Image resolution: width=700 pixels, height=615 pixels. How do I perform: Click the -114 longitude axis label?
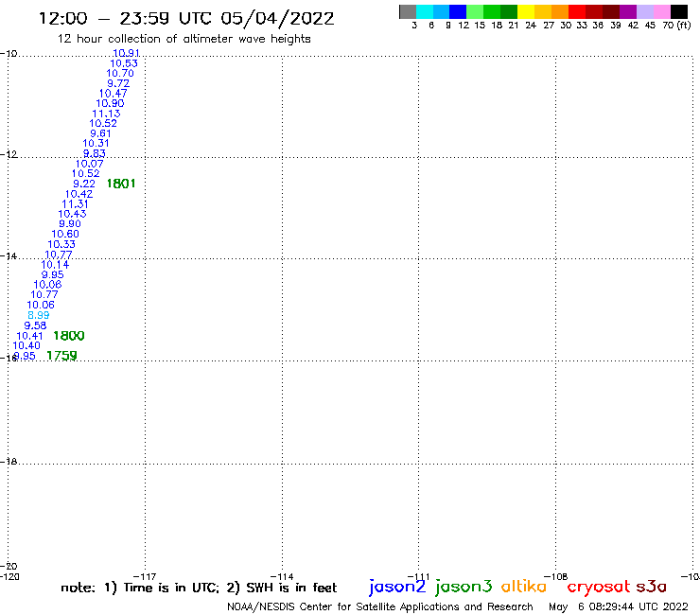(282, 576)
